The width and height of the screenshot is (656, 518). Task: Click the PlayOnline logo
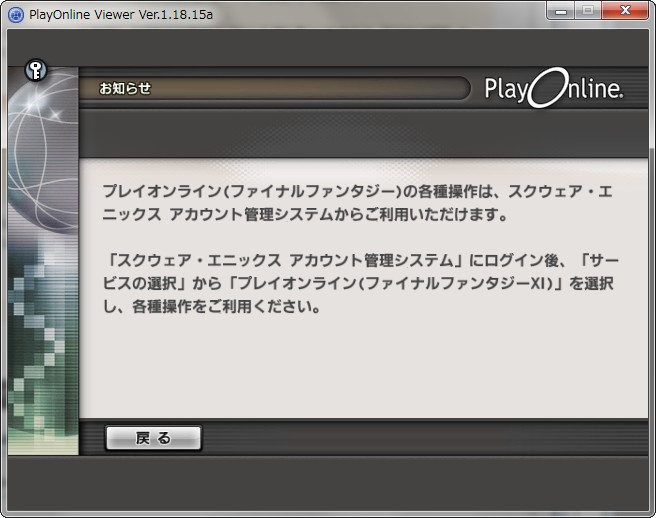554,88
